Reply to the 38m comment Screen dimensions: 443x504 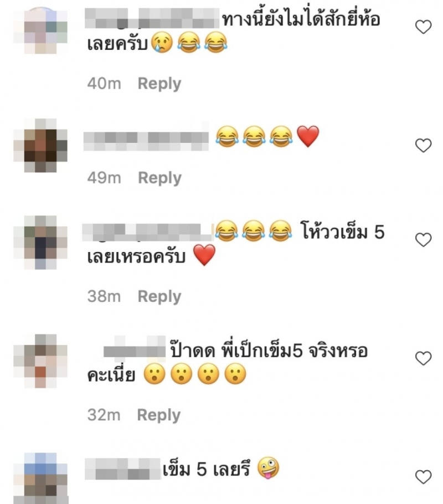coord(159,296)
